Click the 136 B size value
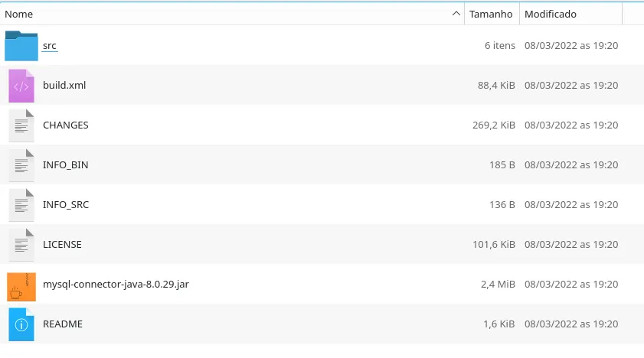The width and height of the screenshot is (644, 358). click(502, 205)
